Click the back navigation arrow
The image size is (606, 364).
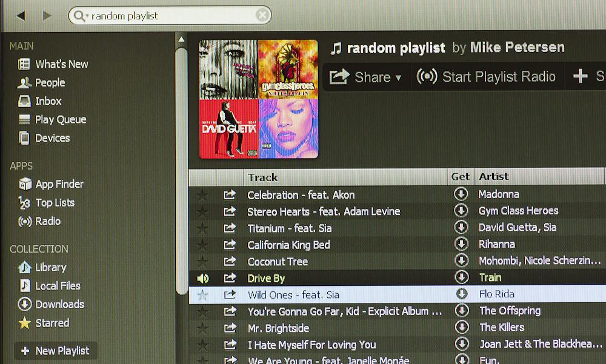(21, 16)
